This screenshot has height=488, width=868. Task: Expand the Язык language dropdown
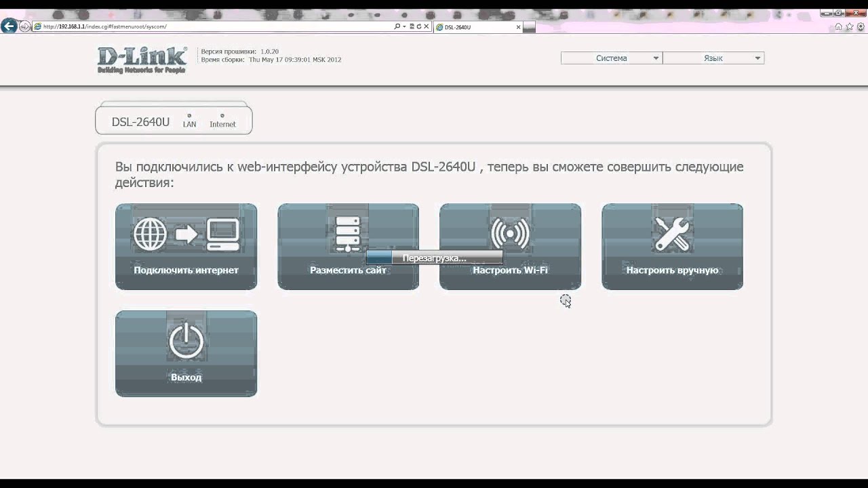[x=713, y=58]
